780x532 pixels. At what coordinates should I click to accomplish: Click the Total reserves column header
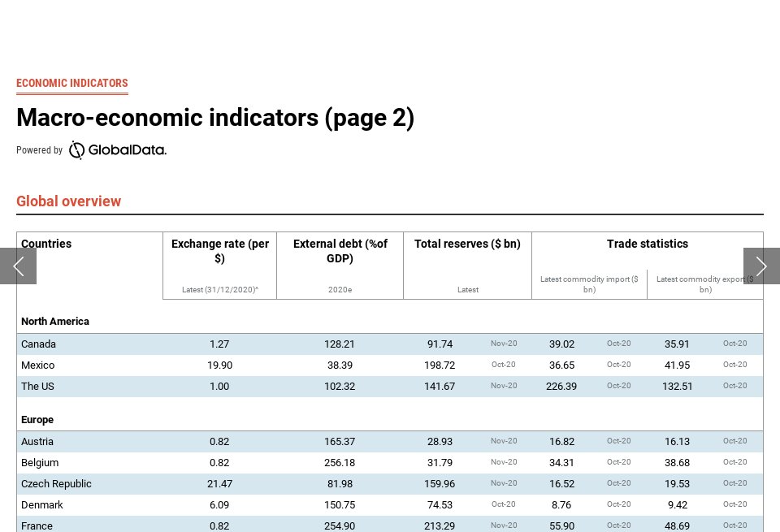coord(467,244)
